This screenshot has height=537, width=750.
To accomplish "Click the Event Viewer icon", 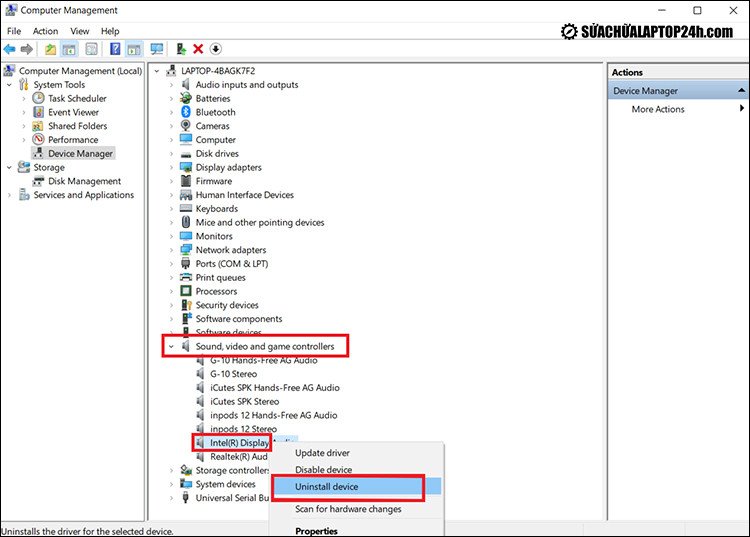I will 38,112.
